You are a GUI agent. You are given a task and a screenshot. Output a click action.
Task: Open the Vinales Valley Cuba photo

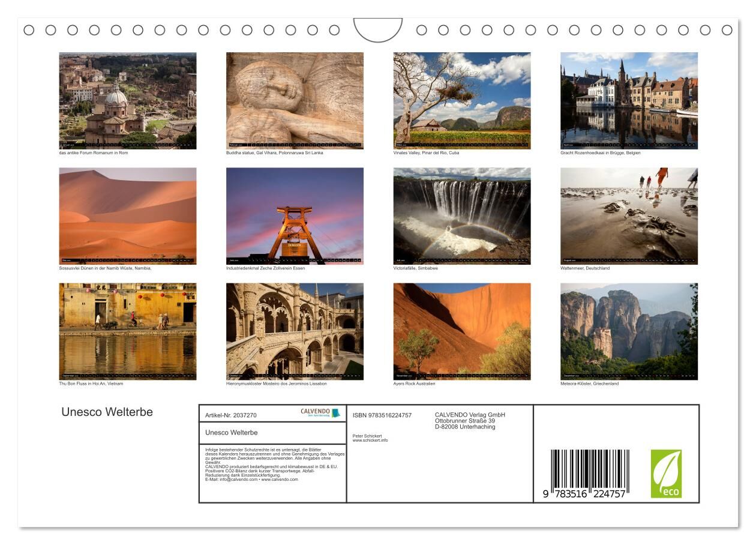pyautogui.click(x=461, y=100)
